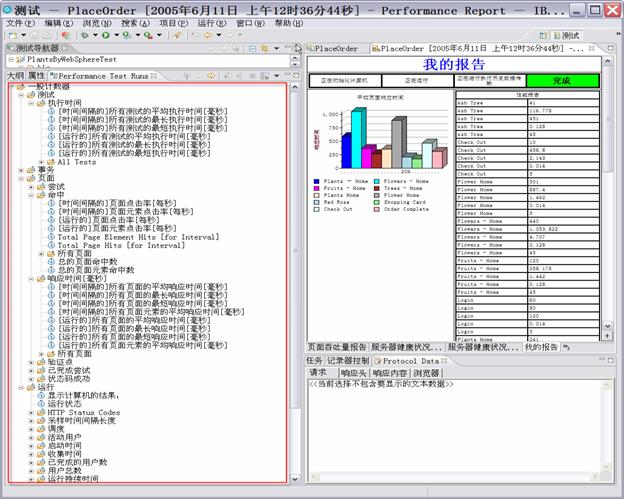Click the PlantsByWebSphereTest project icon
The width and height of the screenshot is (624, 499).
tap(21, 59)
